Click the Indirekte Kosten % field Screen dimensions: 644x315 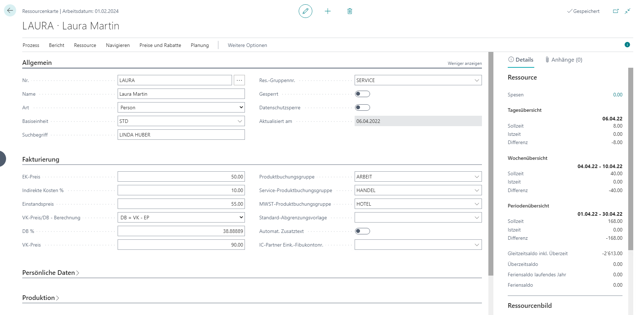click(181, 190)
